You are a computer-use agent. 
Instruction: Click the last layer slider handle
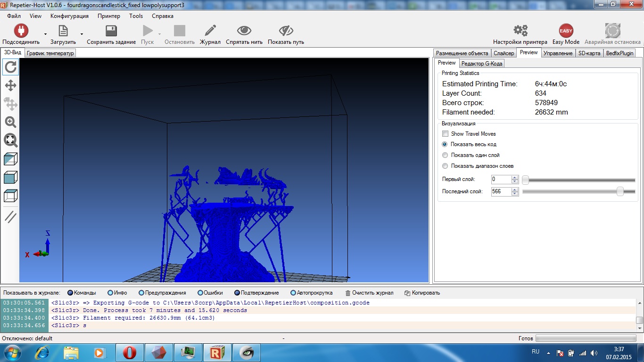[x=620, y=191]
